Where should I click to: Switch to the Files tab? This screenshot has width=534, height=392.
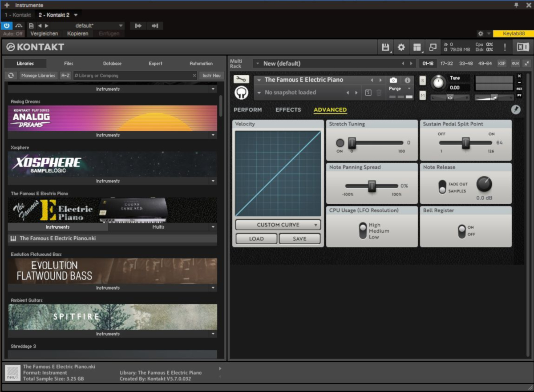69,64
